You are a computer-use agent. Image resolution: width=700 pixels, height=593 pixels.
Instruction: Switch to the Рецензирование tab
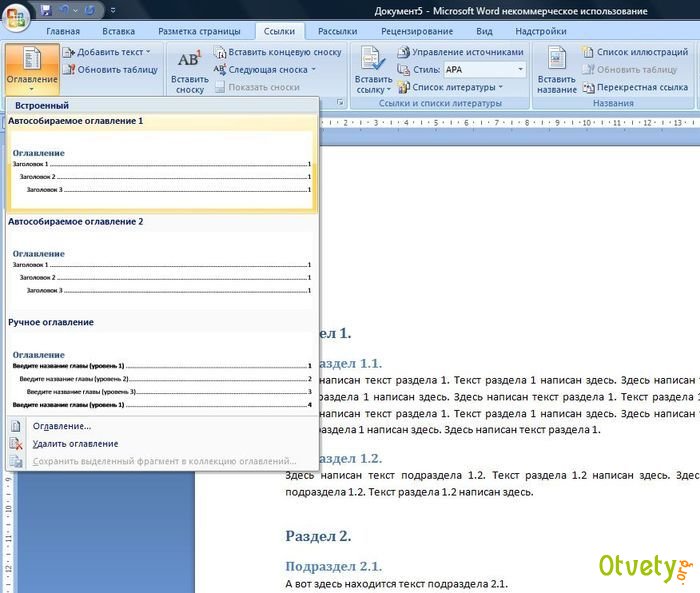pos(416,31)
